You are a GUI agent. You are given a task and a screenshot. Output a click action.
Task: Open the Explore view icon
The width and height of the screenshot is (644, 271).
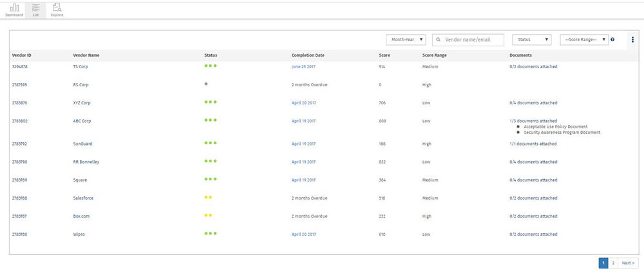(x=57, y=7)
